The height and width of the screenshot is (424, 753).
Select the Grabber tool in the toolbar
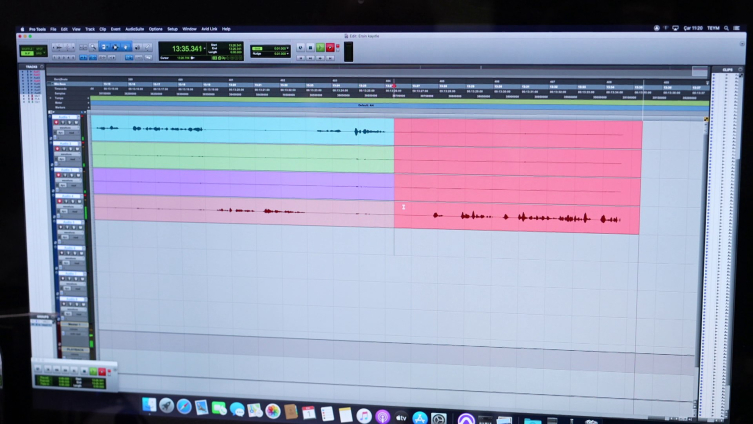point(125,46)
